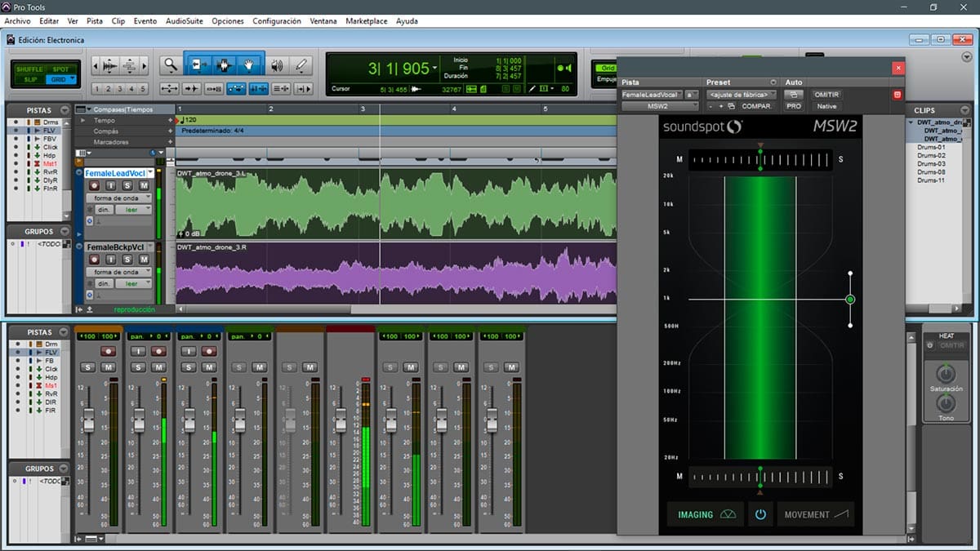The width and height of the screenshot is (980, 551).
Task: Open the GRUPOS list menu in edit window
Action: point(64,231)
